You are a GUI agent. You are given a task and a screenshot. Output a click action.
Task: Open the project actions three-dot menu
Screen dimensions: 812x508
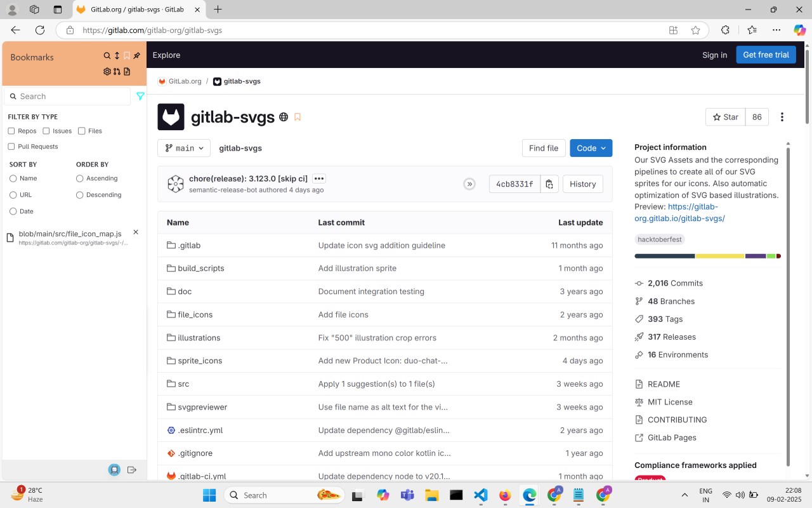(782, 117)
